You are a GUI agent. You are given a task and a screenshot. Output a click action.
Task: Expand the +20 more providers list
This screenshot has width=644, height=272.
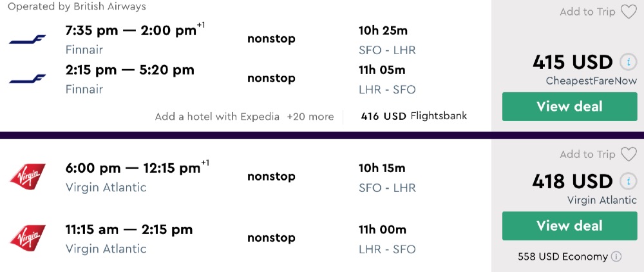coord(310,117)
